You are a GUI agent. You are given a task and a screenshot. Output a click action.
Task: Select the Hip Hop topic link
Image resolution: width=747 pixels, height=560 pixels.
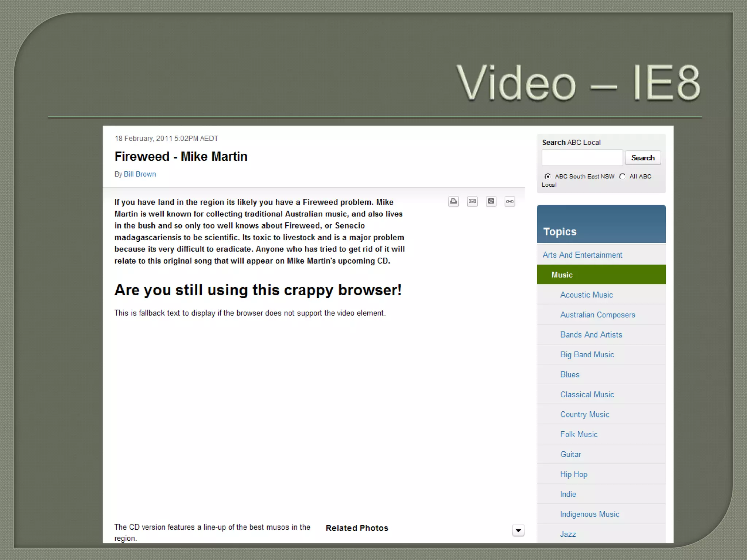574,474
